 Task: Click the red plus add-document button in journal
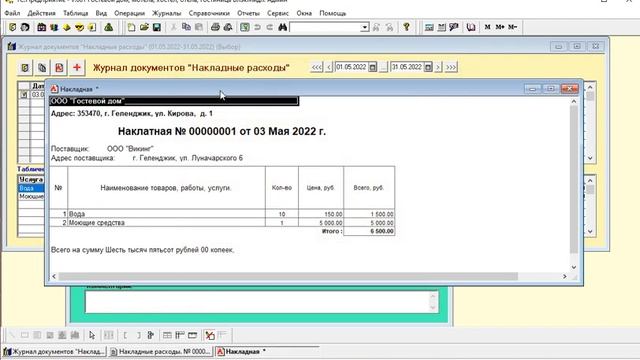click(x=77, y=67)
